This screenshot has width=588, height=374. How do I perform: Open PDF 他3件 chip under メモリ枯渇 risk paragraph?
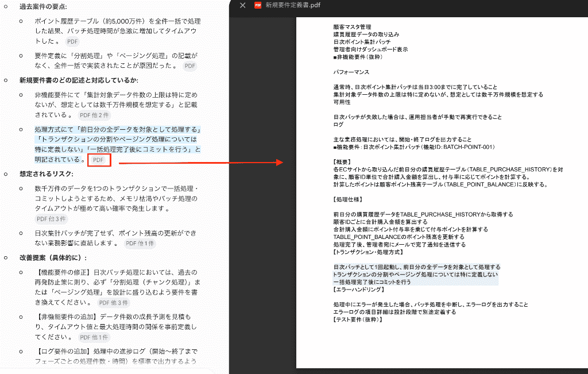(51, 219)
